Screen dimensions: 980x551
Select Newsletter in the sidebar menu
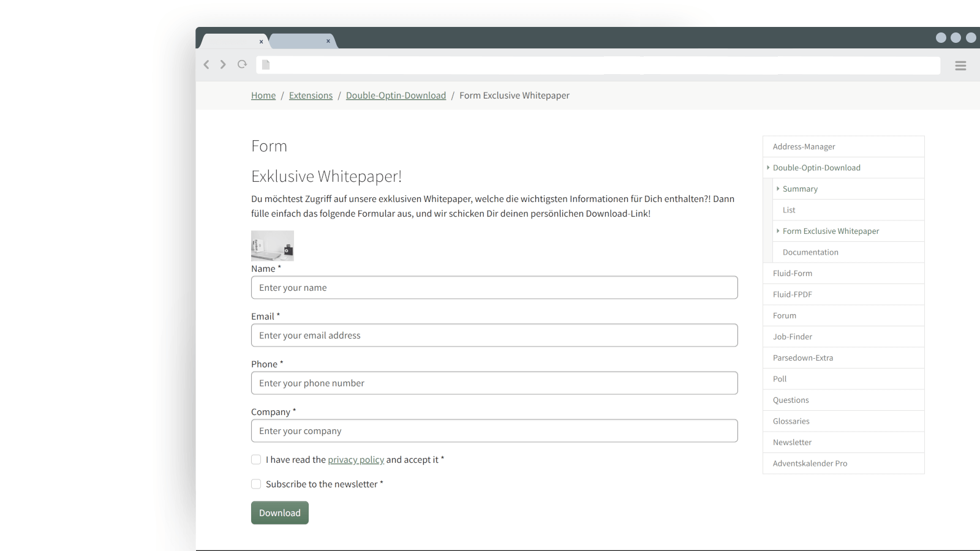point(792,443)
